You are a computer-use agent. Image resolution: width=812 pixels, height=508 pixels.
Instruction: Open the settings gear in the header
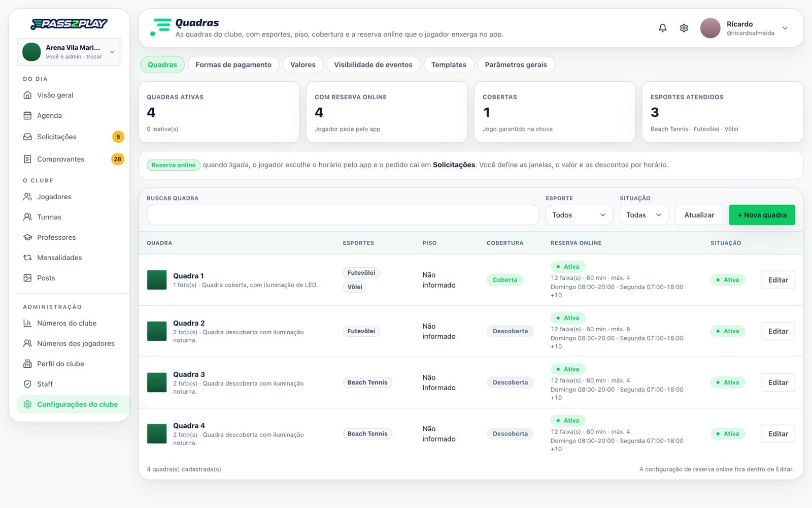tap(684, 28)
